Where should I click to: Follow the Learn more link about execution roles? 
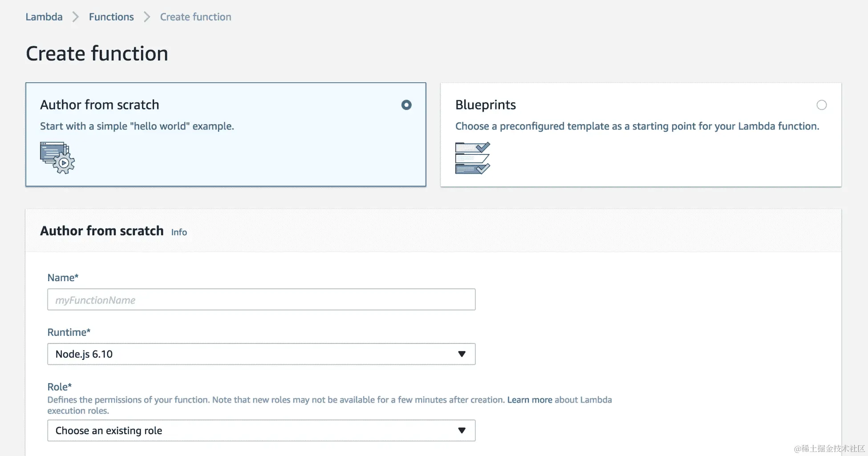529,400
